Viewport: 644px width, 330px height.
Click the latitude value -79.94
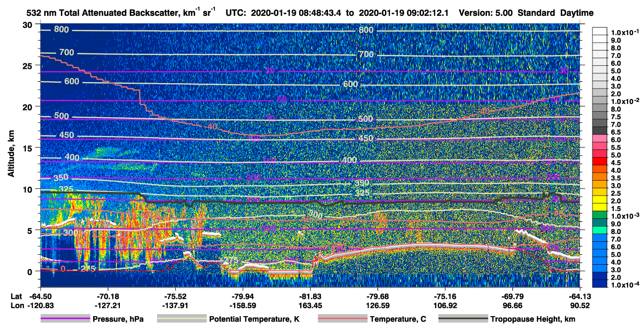coord(243,297)
